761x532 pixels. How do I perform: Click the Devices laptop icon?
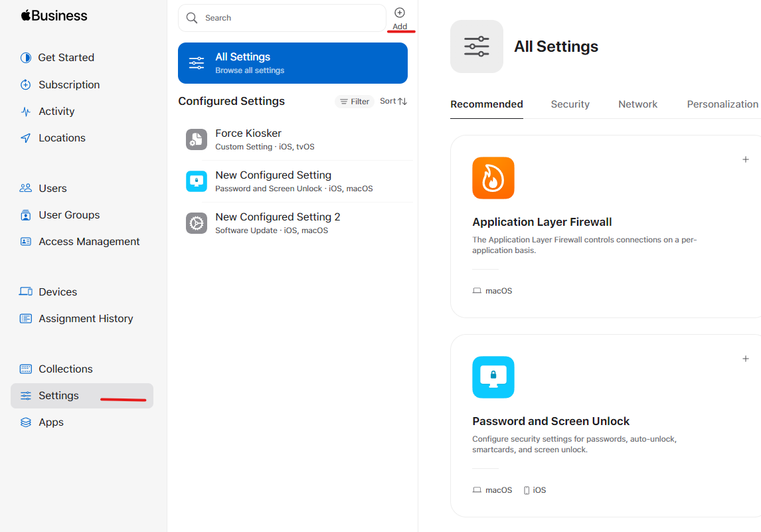[x=26, y=292]
